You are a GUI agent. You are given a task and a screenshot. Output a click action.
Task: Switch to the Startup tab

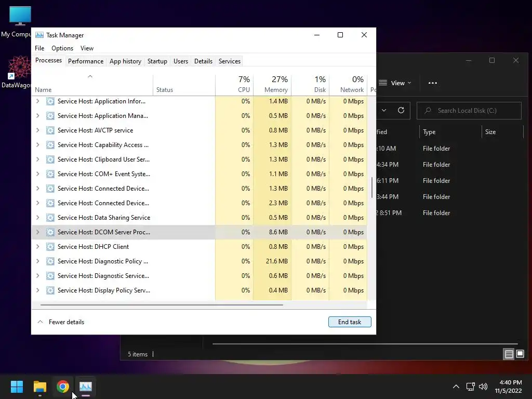click(157, 61)
